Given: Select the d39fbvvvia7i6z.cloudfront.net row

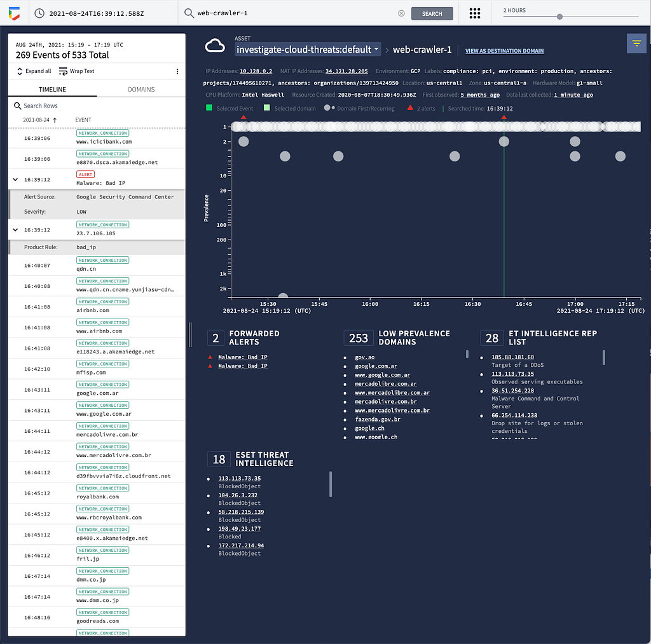Looking at the screenshot, I should [x=97, y=472].
